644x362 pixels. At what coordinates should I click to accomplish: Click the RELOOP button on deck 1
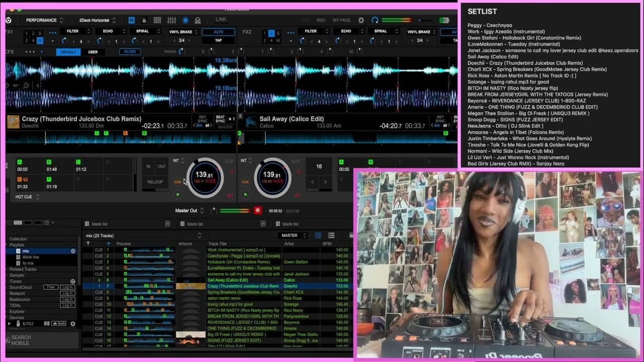tap(155, 182)
